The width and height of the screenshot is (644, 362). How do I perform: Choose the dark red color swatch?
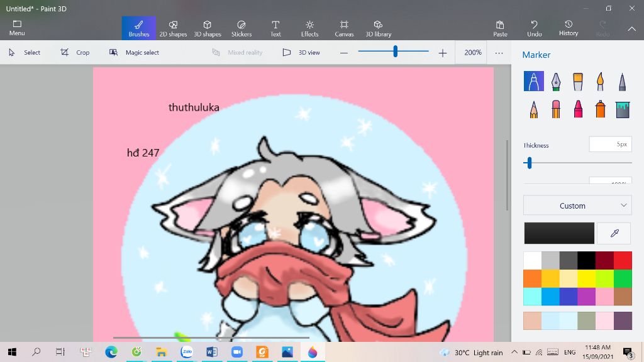coord(604,260)
